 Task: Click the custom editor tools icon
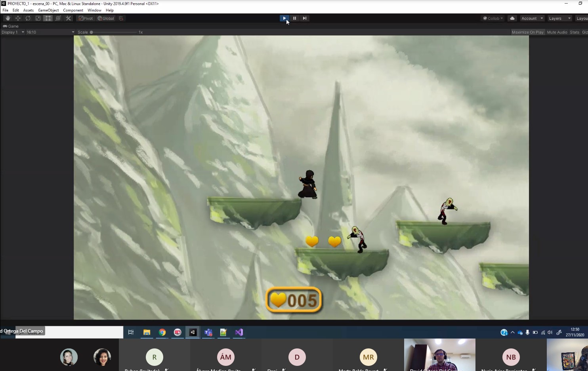tap(68, 18)
